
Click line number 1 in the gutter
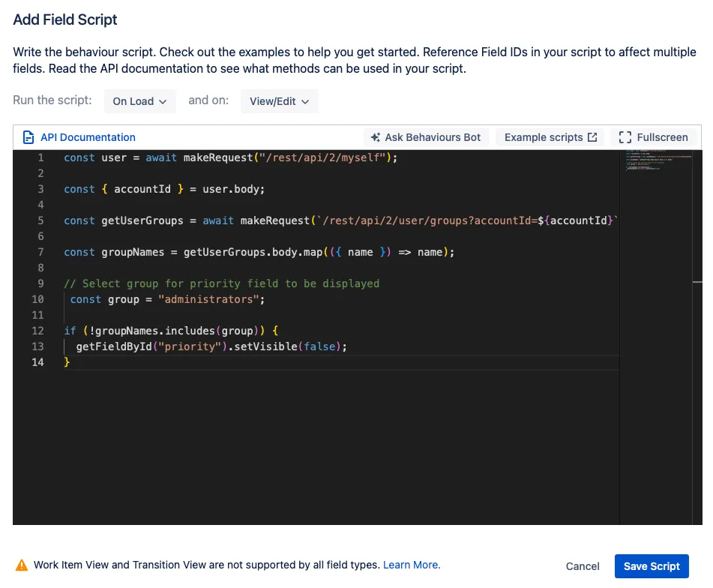(x=40, y=157)
